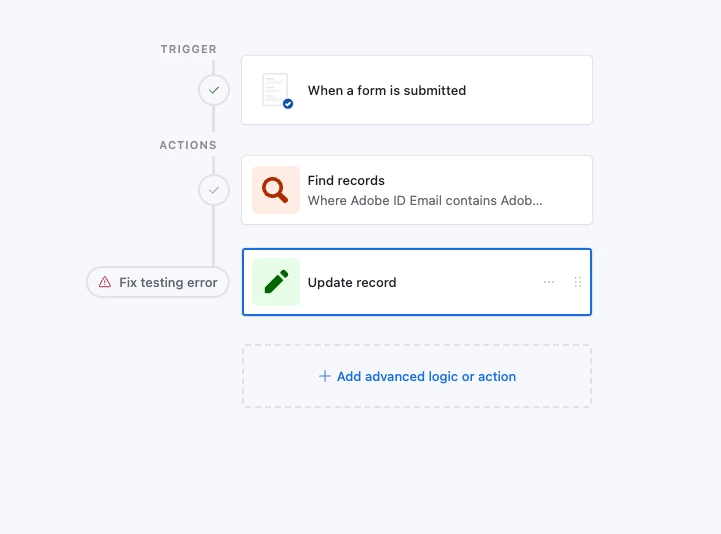Image resolution: width=721 pixels, height=534 pixels.
Task: Open the three-dots menu on Update record
Action: coord(549,282)
